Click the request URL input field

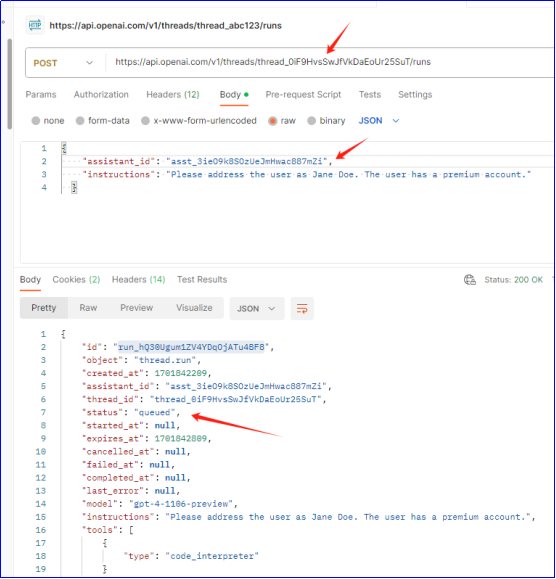point(329,62)
